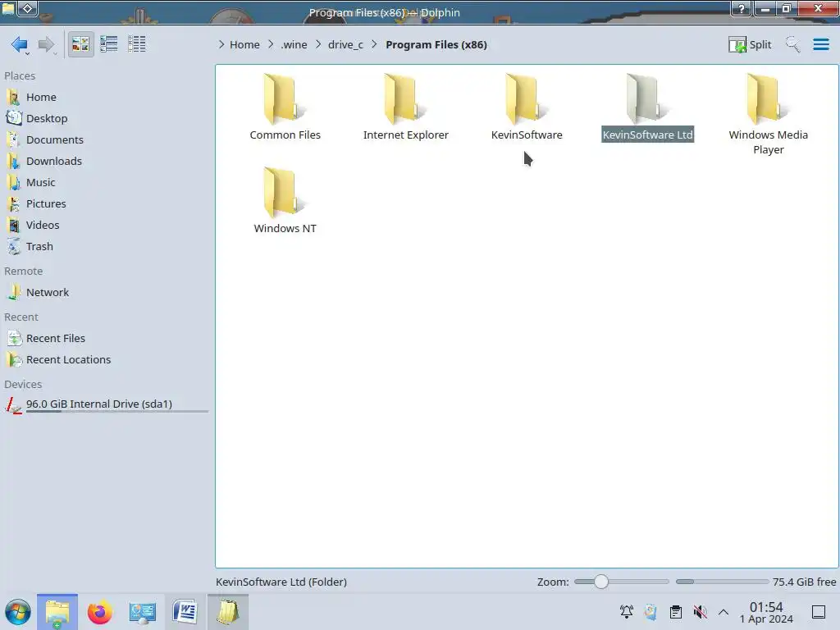The image size is (840, 630).
Task: Click the 'Windows NT' name label
Action: pyautogui.click(x=285, y=228)
